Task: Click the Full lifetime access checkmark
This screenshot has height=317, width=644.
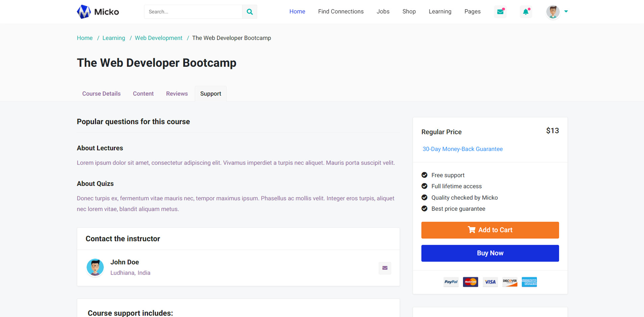Action: point(424,186)
